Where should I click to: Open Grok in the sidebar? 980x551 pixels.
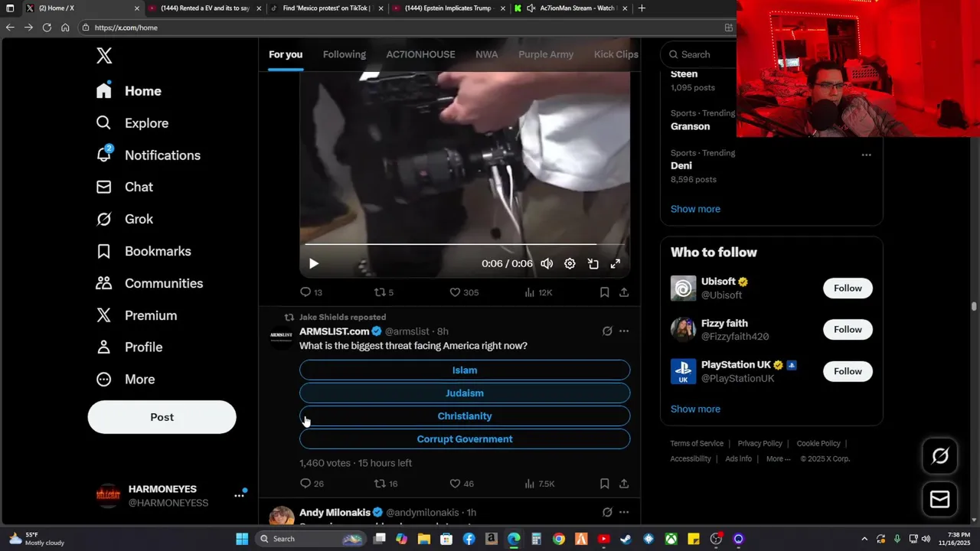click(x=124, y=219)
